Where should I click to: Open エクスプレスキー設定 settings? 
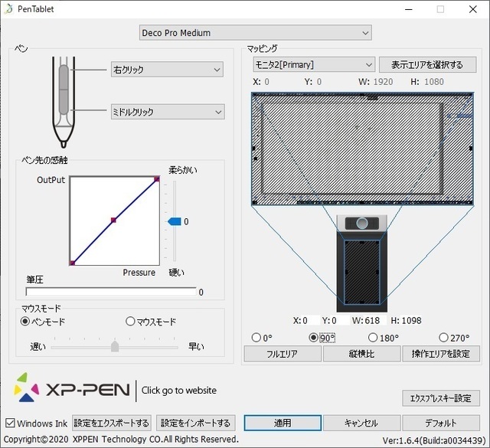click(x=441, y=398)
